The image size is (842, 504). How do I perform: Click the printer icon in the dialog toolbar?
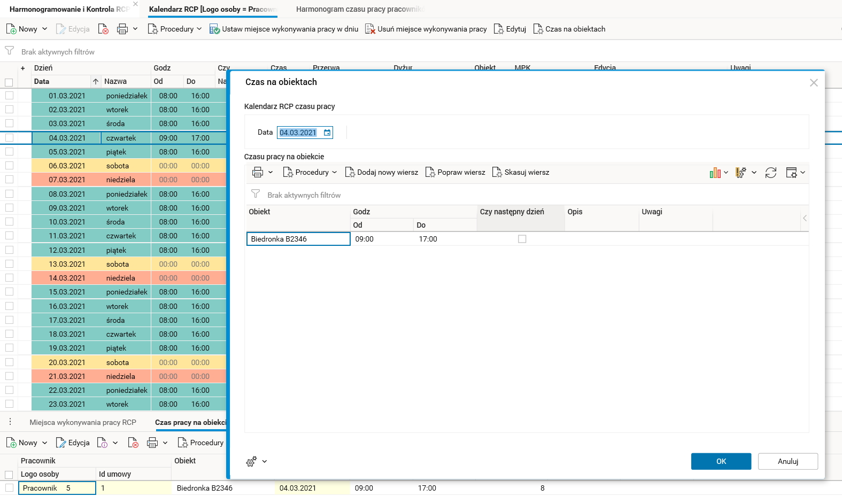258,172
